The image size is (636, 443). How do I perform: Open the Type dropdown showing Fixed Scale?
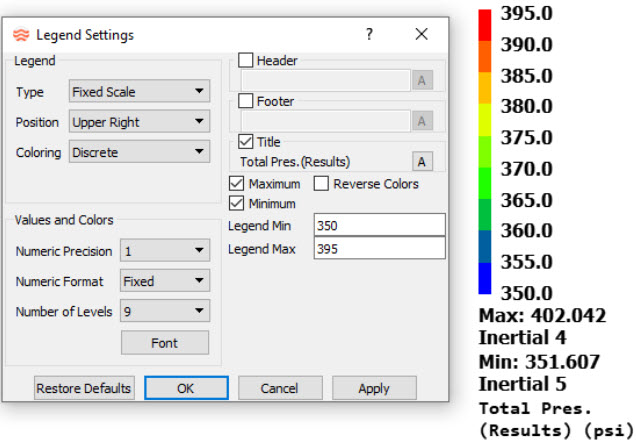[x=139, y=92]
